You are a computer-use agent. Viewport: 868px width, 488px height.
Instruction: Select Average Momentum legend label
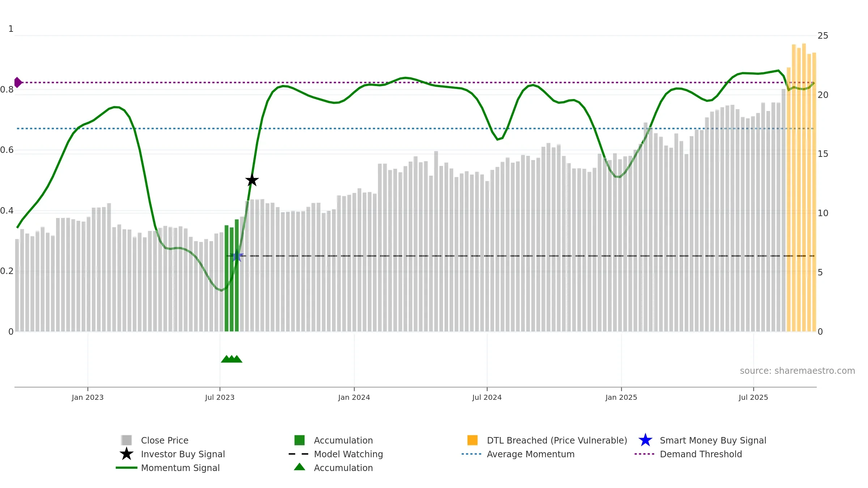531,454
